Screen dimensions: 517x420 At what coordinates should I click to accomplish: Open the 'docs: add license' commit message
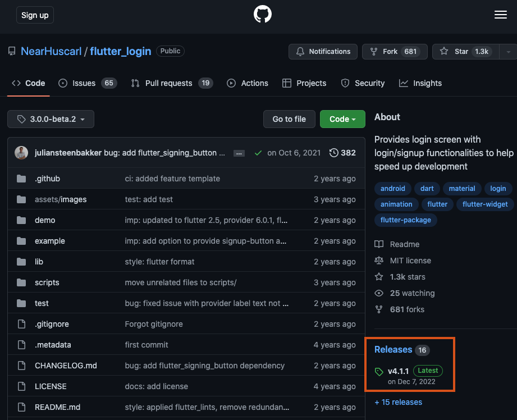[156, 386]
